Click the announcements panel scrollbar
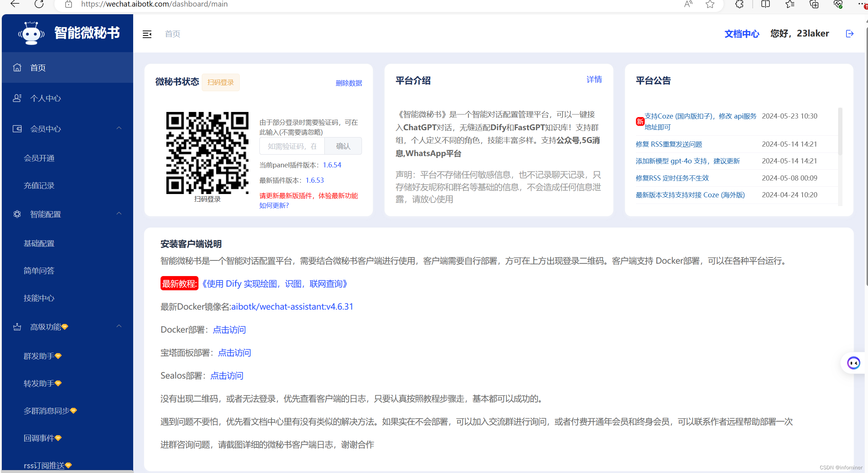 pos(840,132)
